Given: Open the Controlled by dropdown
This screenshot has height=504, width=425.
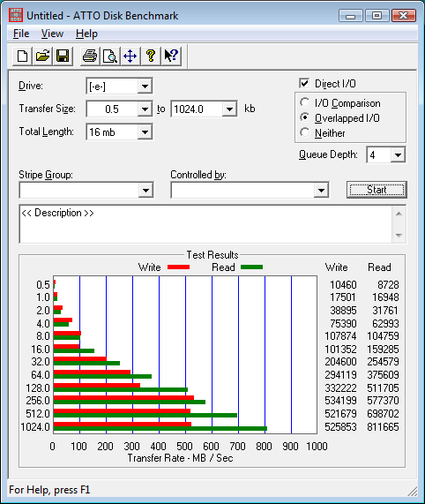Looking at the screenshot, I should 321,191.
